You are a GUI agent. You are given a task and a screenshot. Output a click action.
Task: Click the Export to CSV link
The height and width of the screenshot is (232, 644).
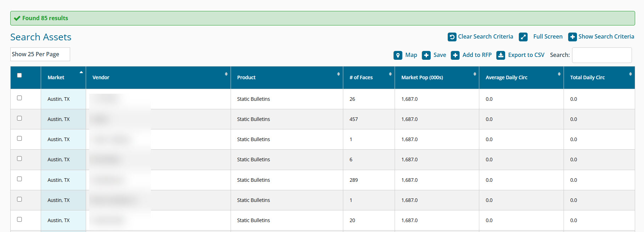[526, 55]
